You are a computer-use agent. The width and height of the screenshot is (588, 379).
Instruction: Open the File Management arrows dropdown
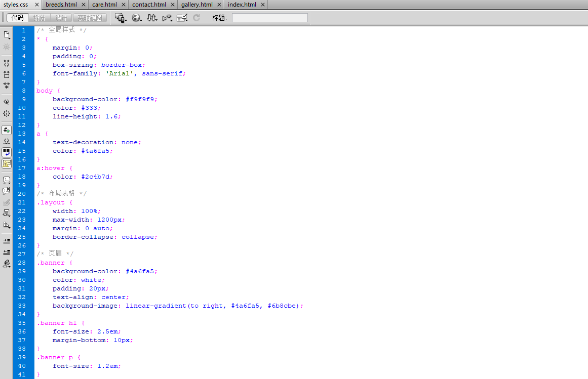[152, 18]
